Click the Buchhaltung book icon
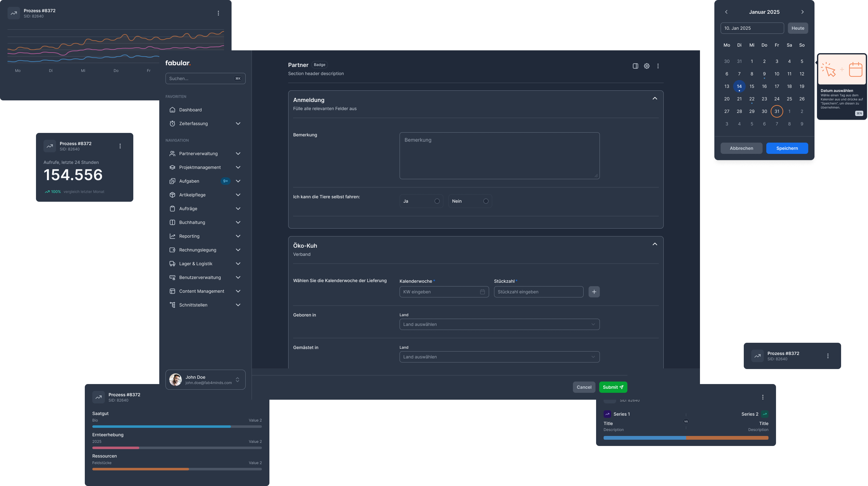This screenshot has height=486, width=868. point(172,223)
